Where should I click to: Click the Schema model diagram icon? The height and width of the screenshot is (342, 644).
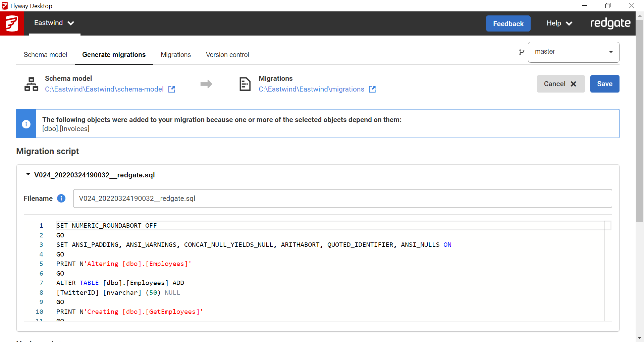(x=31, y=84)
